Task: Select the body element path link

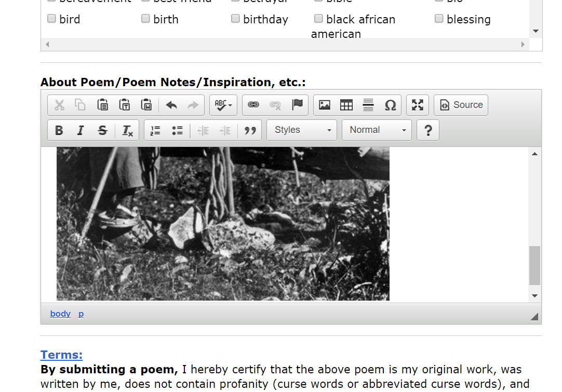Action: coord(60,314)
